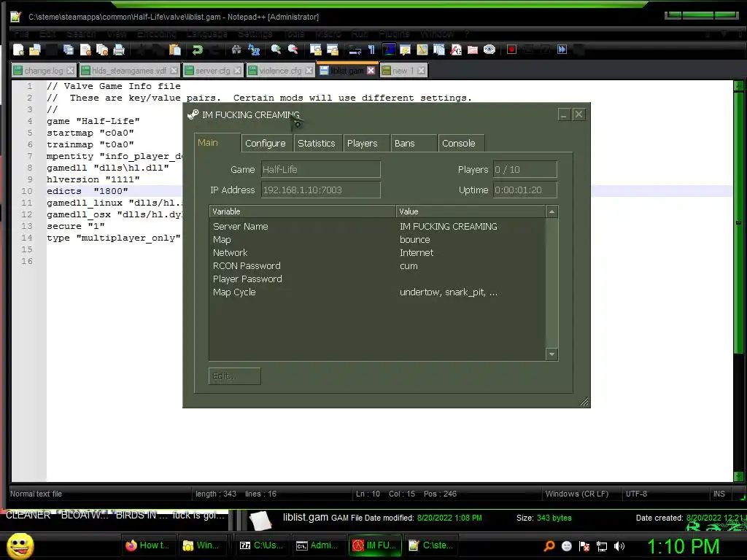Sort by the Value column header
The width and height of the screenshot is (747, 560).
click(471, 211)
